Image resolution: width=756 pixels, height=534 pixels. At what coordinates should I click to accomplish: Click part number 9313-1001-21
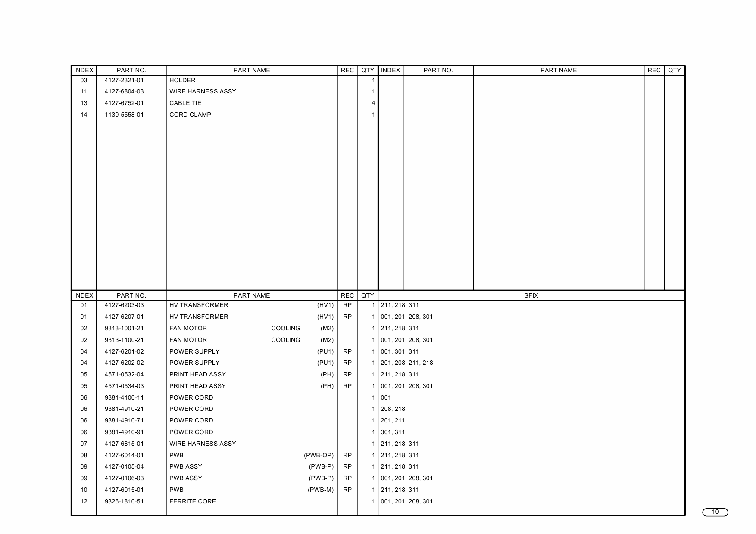[x=124, y=328]
